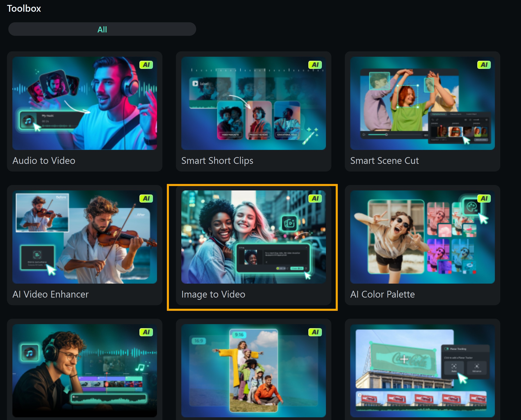The width and height of the screenshot is (521, 420).
Task: Open the Image to Video thumbnail
Action: pos(253,237)
